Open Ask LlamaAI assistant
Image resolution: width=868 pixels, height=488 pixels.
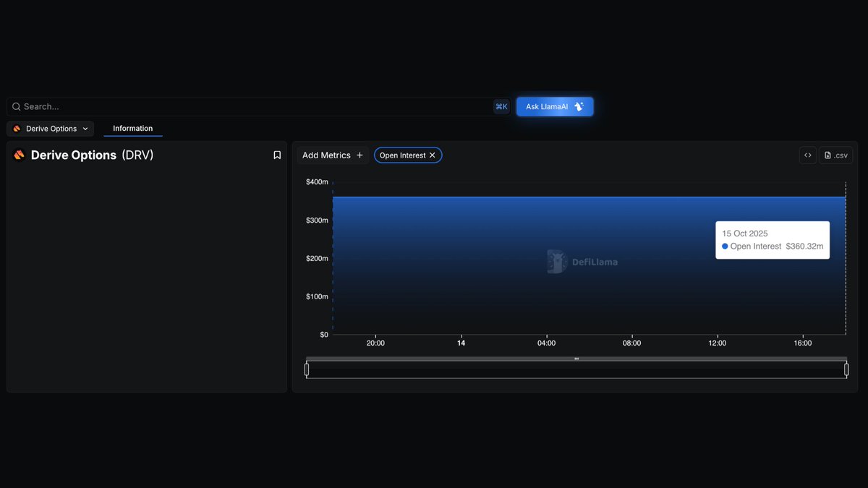[x=555, y=107]
